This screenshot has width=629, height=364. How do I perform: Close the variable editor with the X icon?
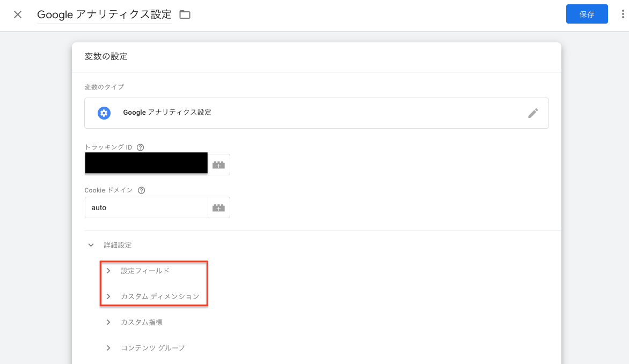18,15
